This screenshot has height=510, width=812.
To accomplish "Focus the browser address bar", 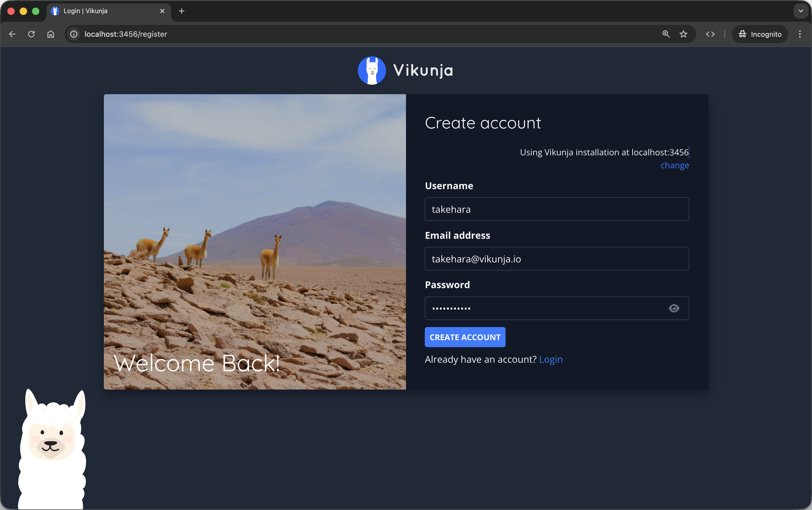I will point(236,34).
